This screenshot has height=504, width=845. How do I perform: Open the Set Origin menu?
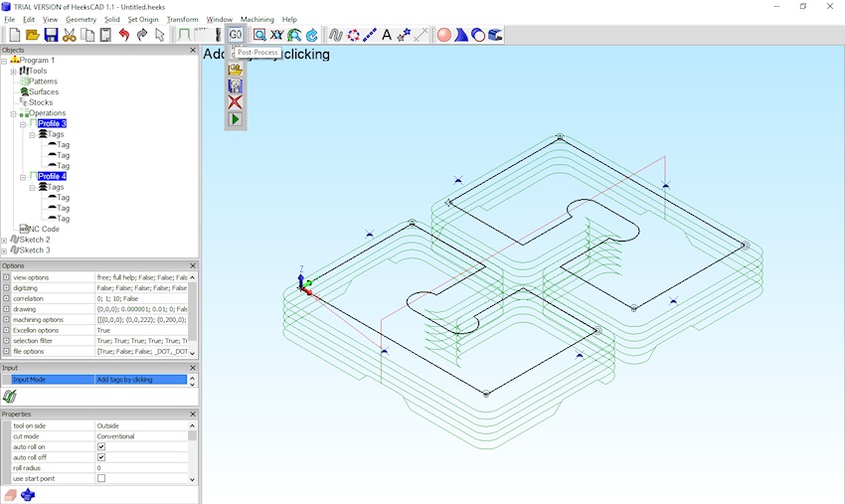pyautogui.click(x=143, y=19)
